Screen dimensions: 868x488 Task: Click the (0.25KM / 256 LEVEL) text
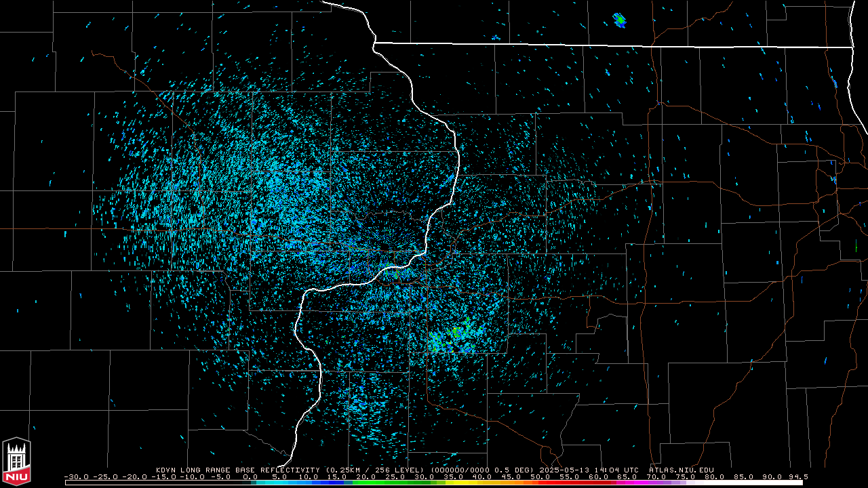click(x=374, y=470)
